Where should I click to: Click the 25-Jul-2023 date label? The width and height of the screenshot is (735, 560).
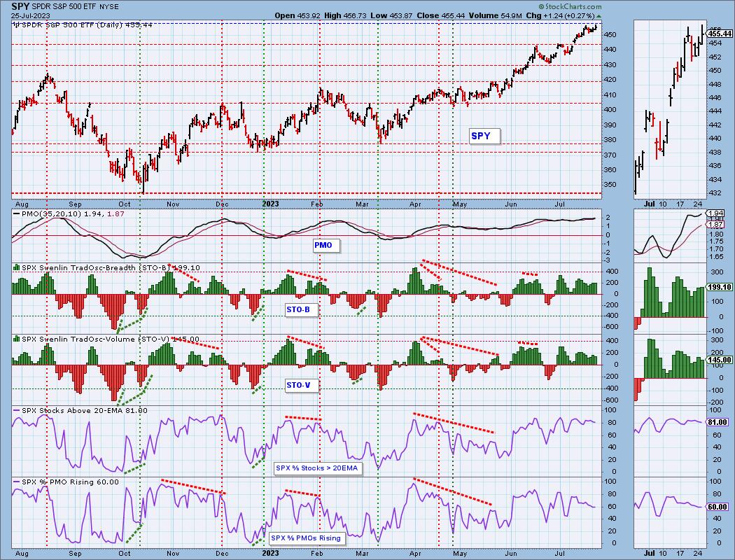click(30, 15)
